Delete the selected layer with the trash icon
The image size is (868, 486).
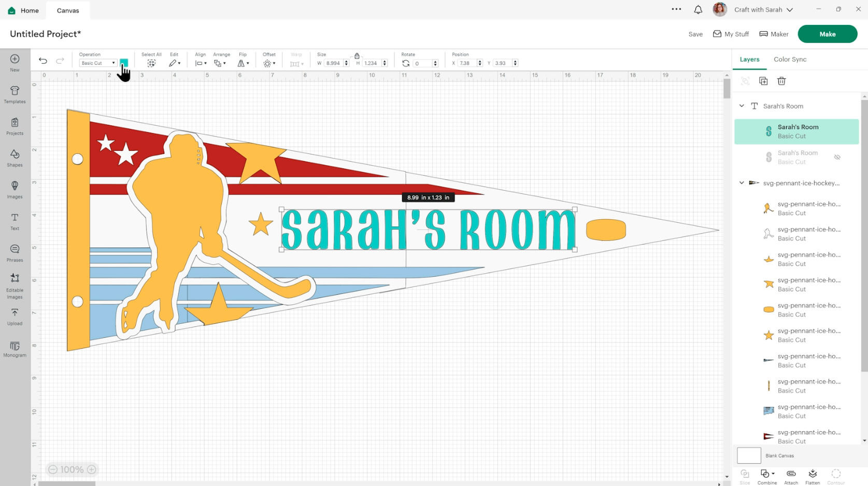[781, 81]
